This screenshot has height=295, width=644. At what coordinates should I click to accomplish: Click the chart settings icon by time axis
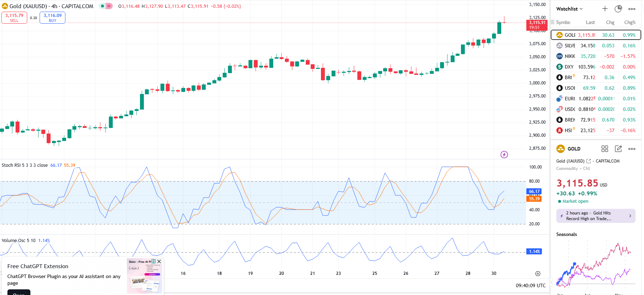pos(538,273)
